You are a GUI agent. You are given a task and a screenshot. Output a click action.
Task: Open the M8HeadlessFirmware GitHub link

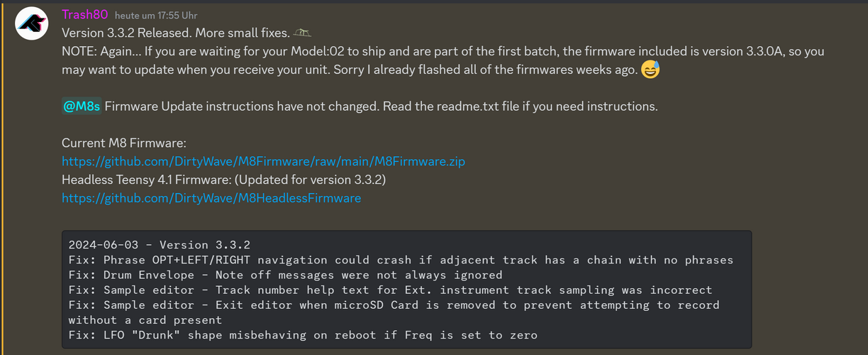pyautogui.click(x=211, y=198)
